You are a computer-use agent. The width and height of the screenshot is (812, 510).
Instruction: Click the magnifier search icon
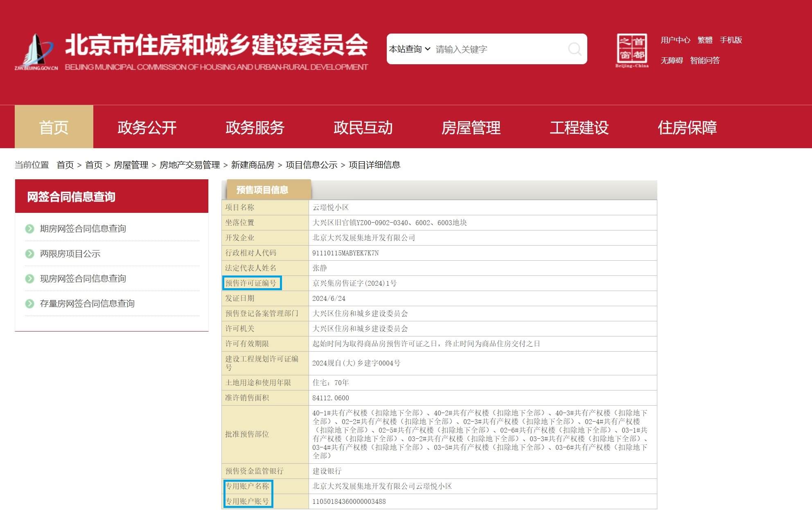(x=575, y=49)
